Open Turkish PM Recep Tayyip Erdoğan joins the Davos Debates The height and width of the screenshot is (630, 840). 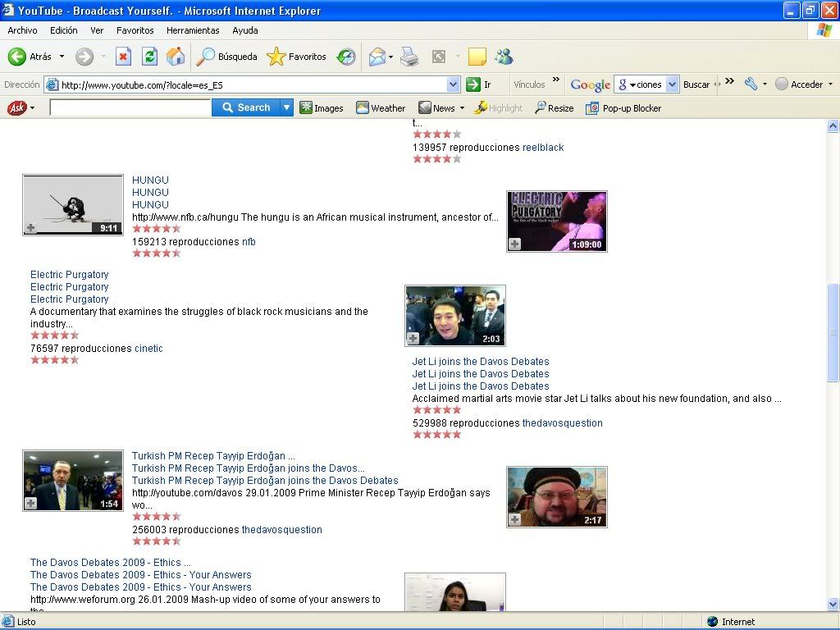pos(265,481)
